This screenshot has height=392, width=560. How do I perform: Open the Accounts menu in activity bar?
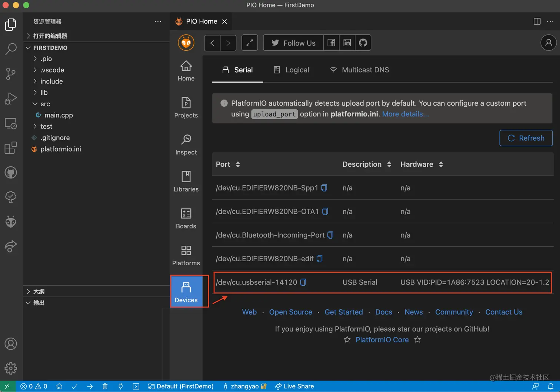tap(11, 344)
